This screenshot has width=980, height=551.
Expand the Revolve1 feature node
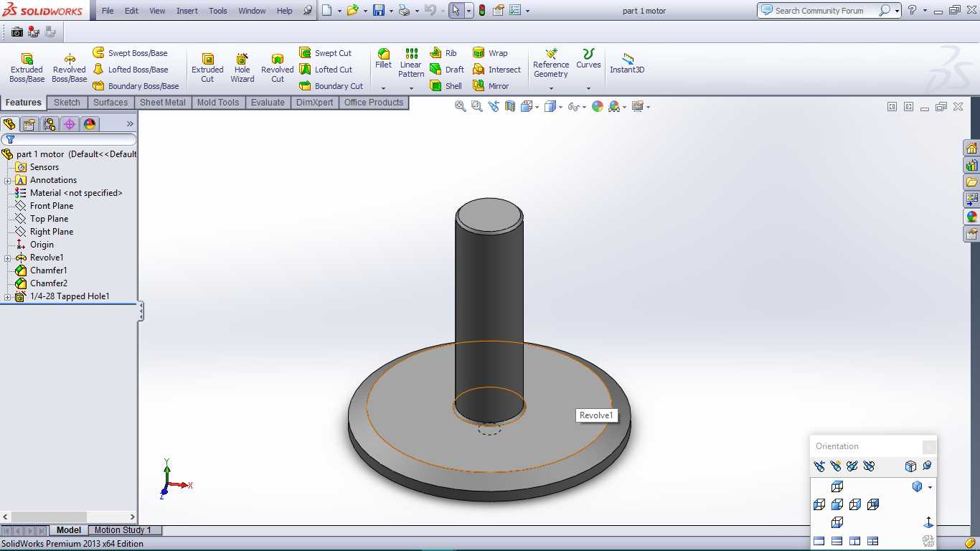coord(8,258)
